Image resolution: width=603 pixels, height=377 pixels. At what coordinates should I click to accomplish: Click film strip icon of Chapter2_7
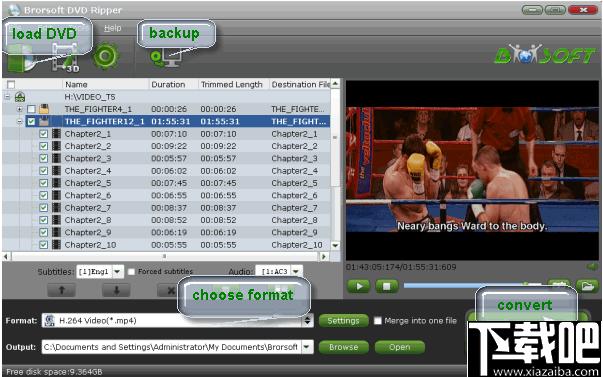tap(57, 208)
